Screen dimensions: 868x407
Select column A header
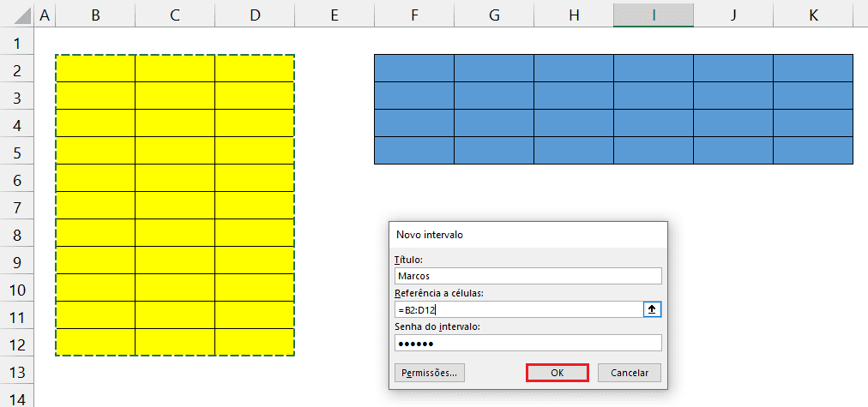coord(45,15)
